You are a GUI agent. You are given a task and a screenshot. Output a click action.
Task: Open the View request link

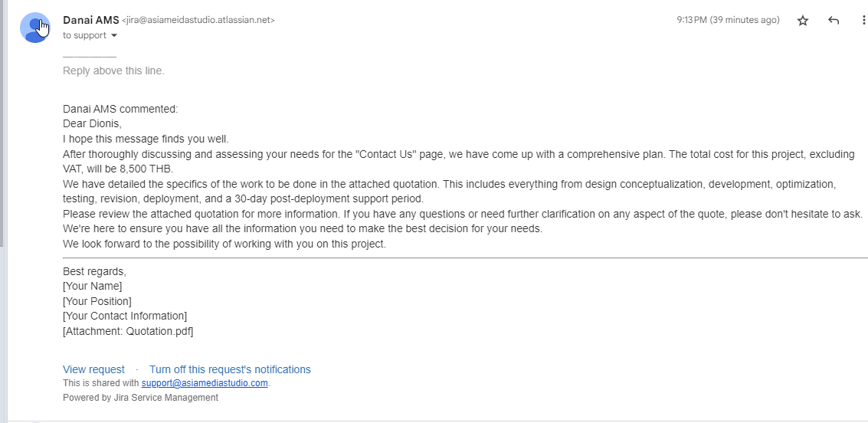coord(93,369)
